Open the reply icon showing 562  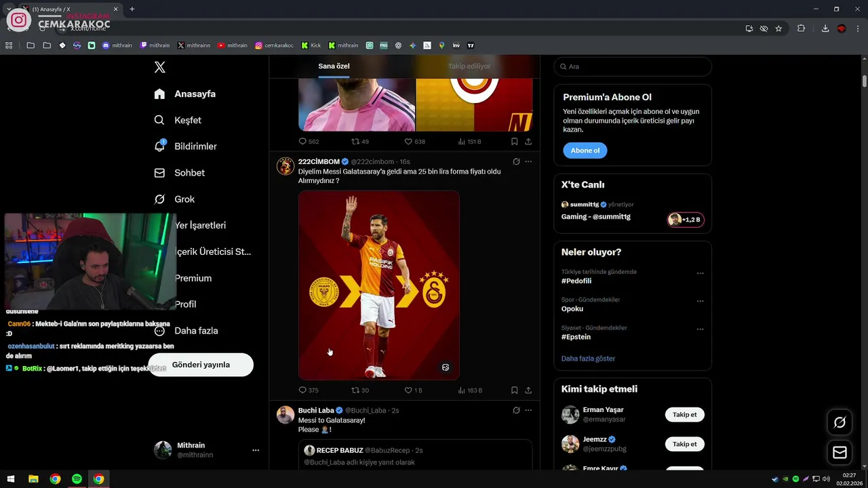309,142
